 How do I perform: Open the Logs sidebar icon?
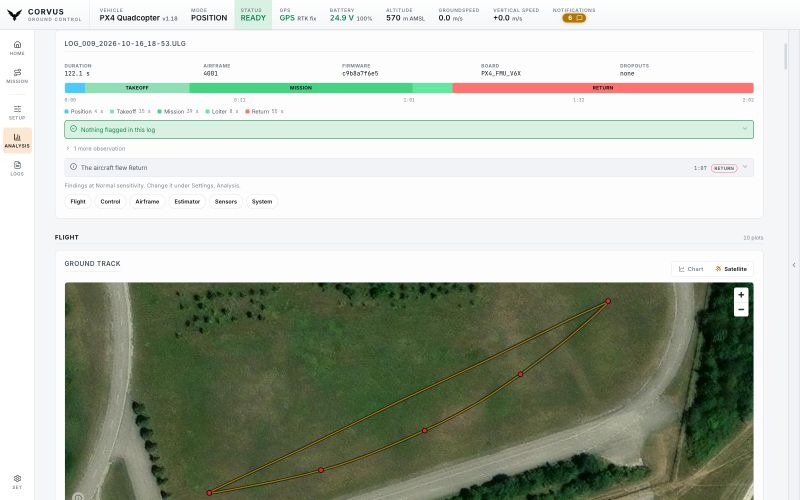coord(17,168)
